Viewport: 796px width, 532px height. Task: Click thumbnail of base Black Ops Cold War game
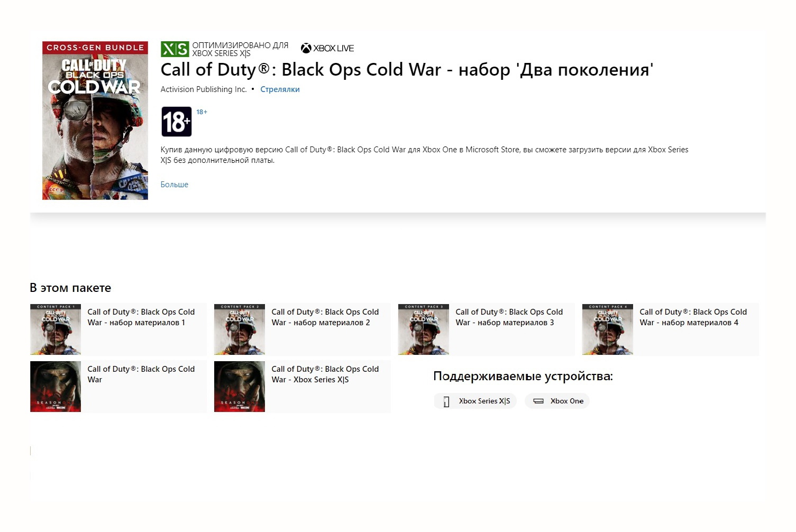56,387
